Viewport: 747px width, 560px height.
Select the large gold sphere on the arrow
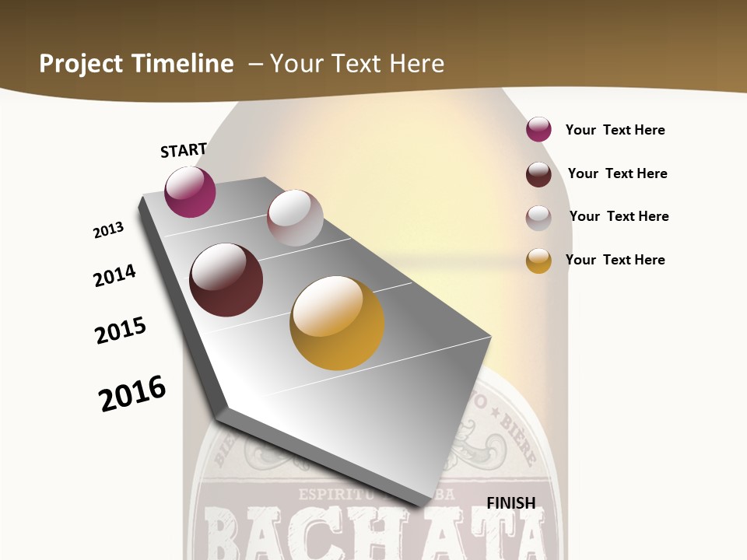[x=337, y=323]
